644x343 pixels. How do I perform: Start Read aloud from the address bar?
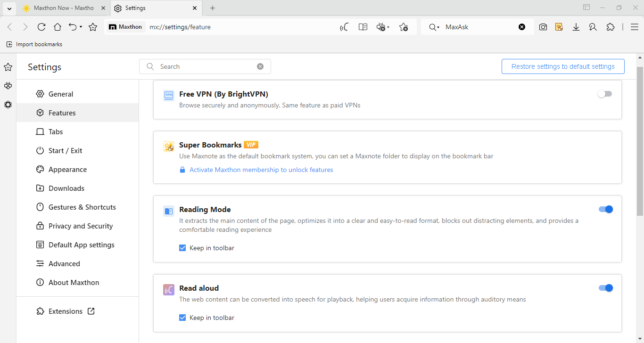click(344, 27)
